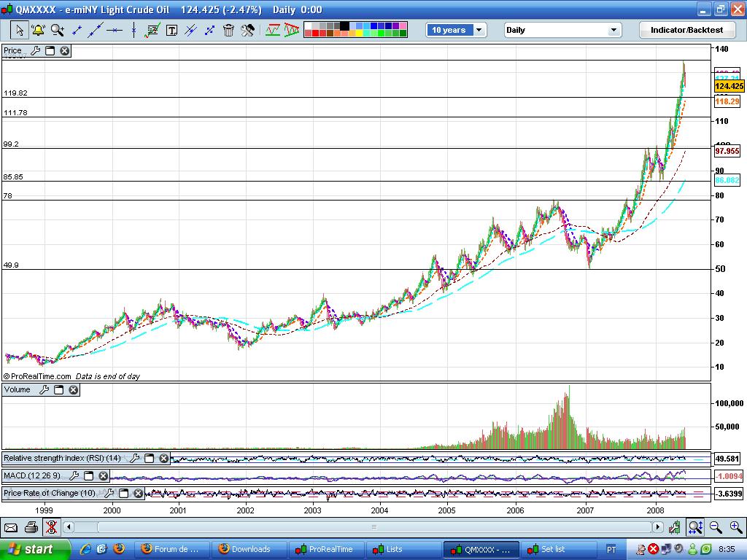Select the text annotation T tool
Image resolution: width=747 pixels, height=560 pixels.
(x=171, y=31)
